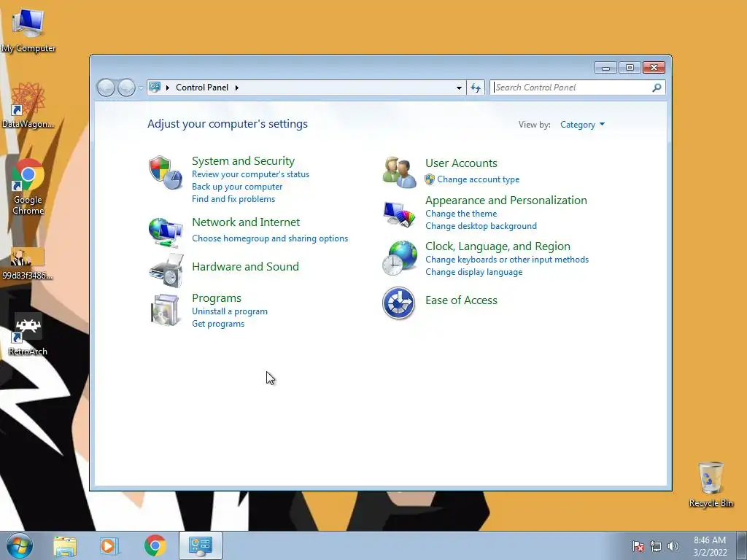Click the volume speaker tray icon
747x560 pixels.
673,546
